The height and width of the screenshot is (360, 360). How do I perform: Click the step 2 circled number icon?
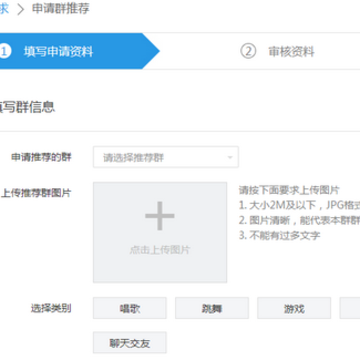point(248,51)
